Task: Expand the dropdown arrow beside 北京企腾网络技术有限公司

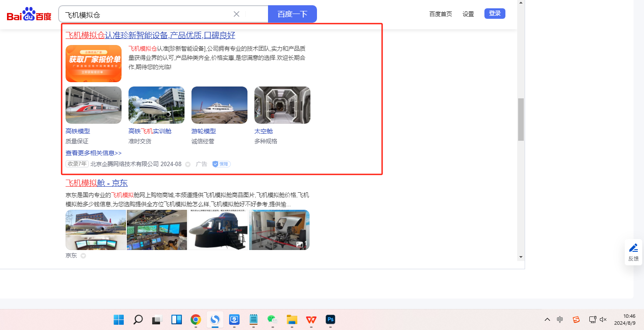Action: pyautogui.click(x=188, y=164)
